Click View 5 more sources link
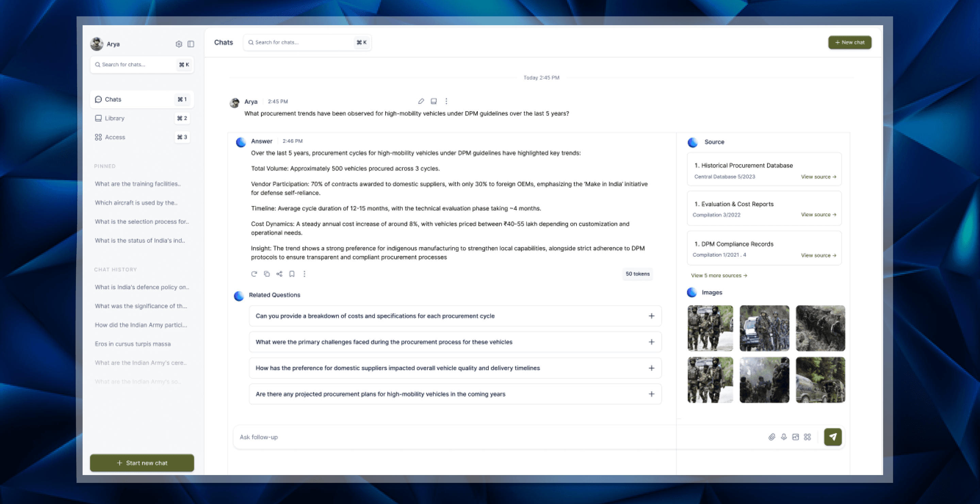The height and width of the screenshot is (504, 980). pyautogui.click(x=719, y=275)
